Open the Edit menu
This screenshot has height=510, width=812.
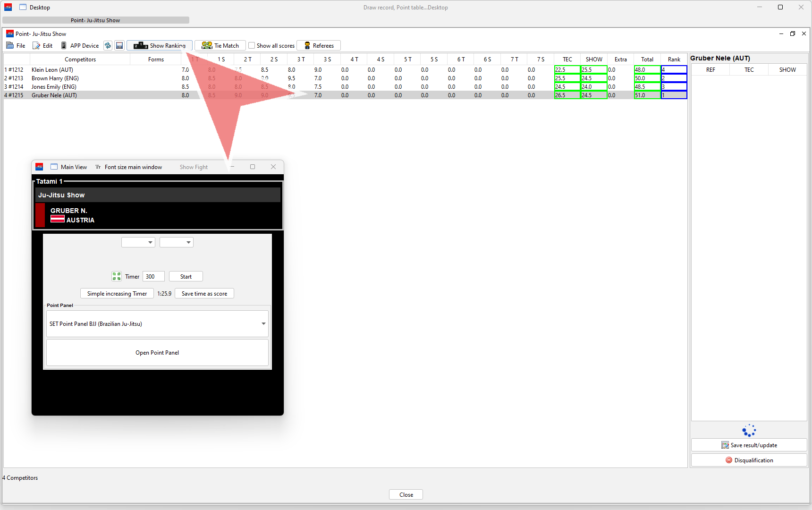(x=42, y=46)
